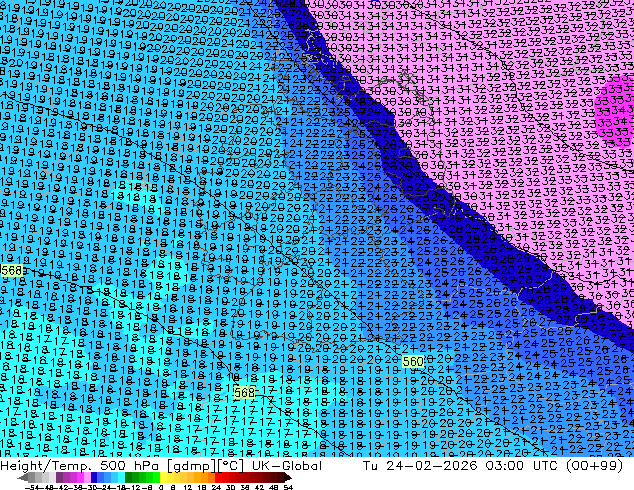This screenshot has height=490, width=634.
Task: Click the magenta -33 temperature zone at right edge
Action: (617, 110)
